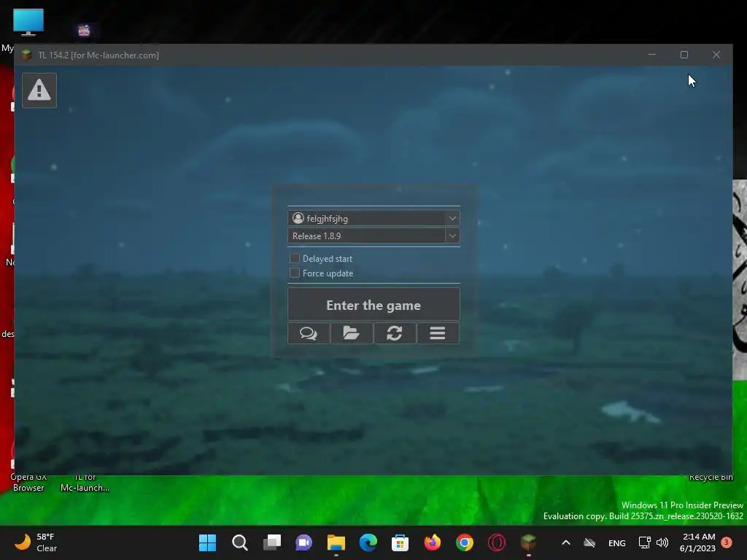
Task: Open taskbar Search
Action: 239,542
